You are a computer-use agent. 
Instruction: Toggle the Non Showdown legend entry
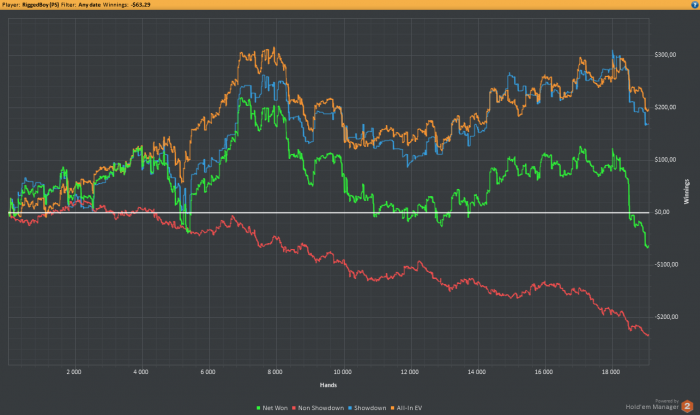[318, 408]
